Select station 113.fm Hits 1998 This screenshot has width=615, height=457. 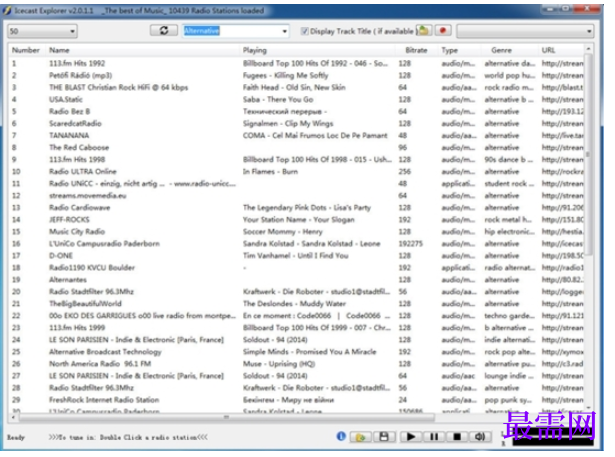coord(296,159)
